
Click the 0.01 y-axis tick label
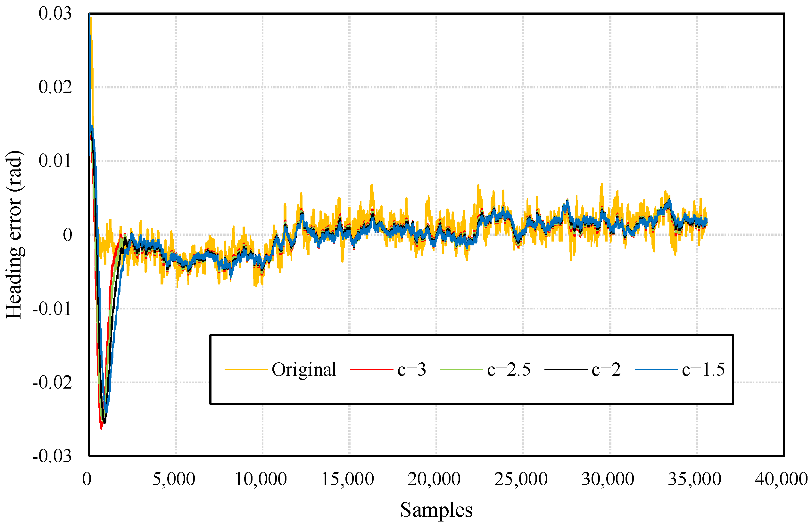[x=55, y=161]
